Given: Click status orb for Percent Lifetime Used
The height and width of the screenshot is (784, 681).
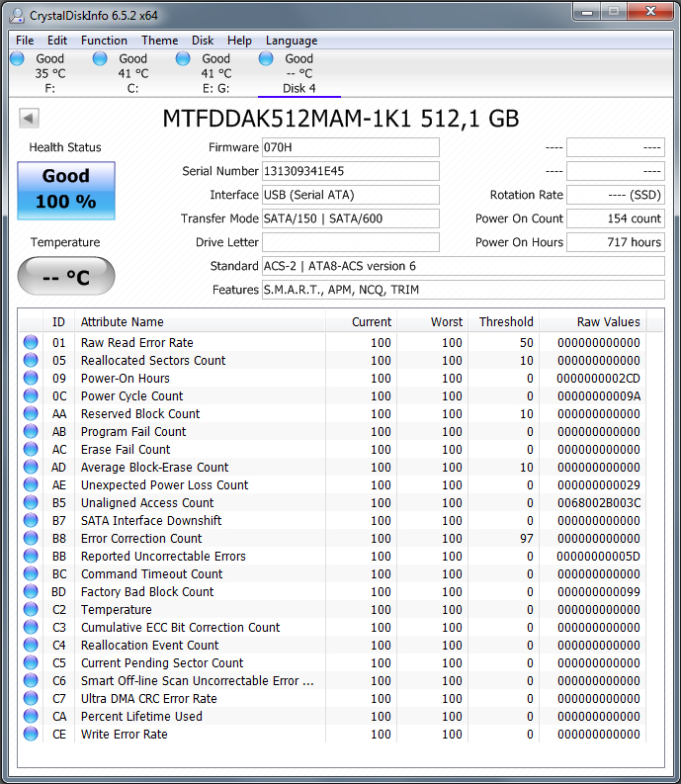Looking at the screenshot, I should [x=31, y=716].
